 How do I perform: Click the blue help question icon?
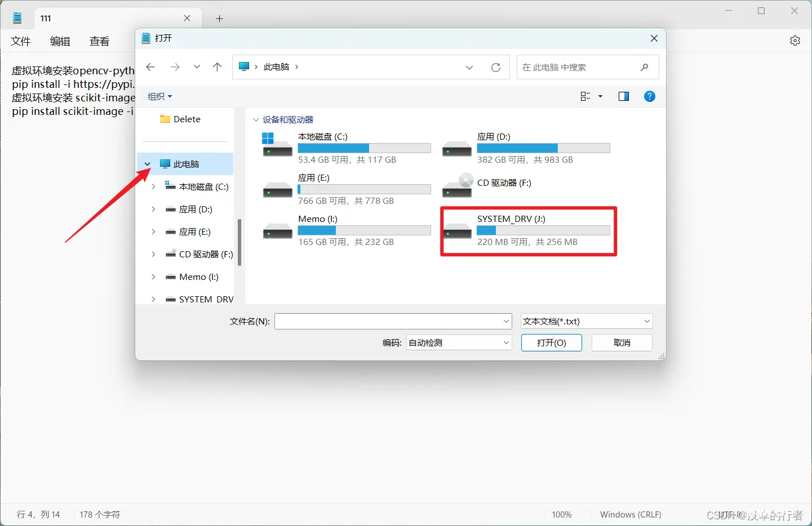point(650,97)
